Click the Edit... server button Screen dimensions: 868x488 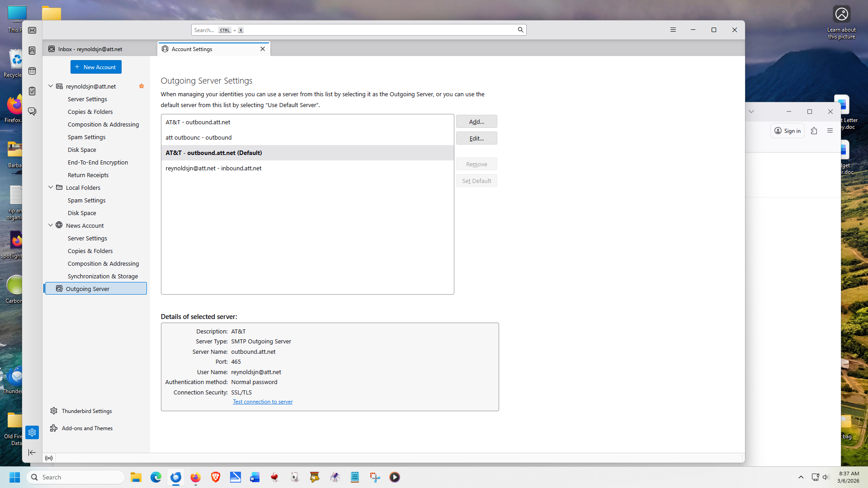[x=476, y=138]
